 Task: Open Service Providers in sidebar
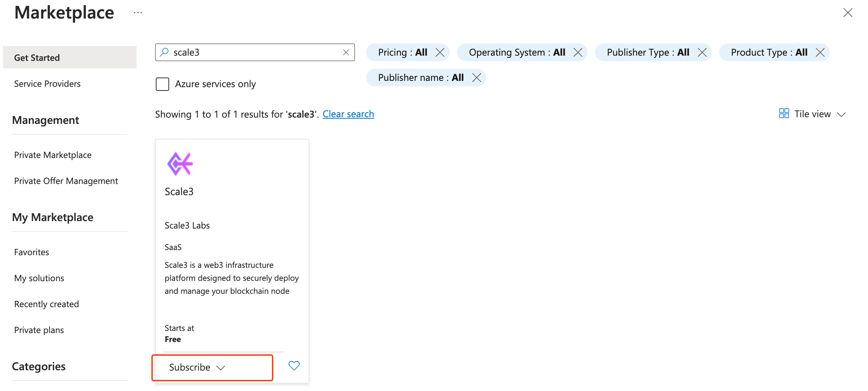47,84
